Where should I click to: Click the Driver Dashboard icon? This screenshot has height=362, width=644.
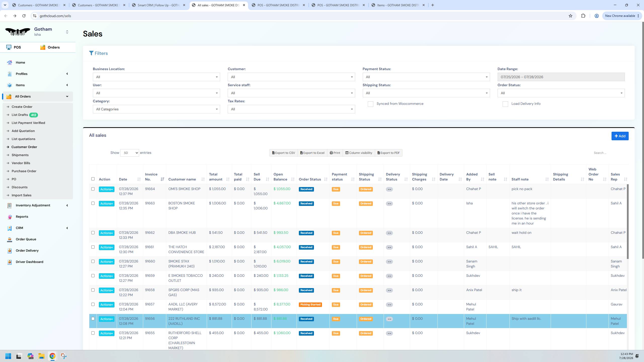point(10,262)
